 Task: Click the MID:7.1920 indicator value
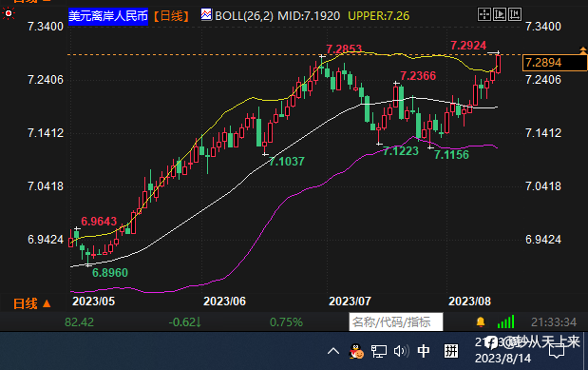[x=309, y=16]
